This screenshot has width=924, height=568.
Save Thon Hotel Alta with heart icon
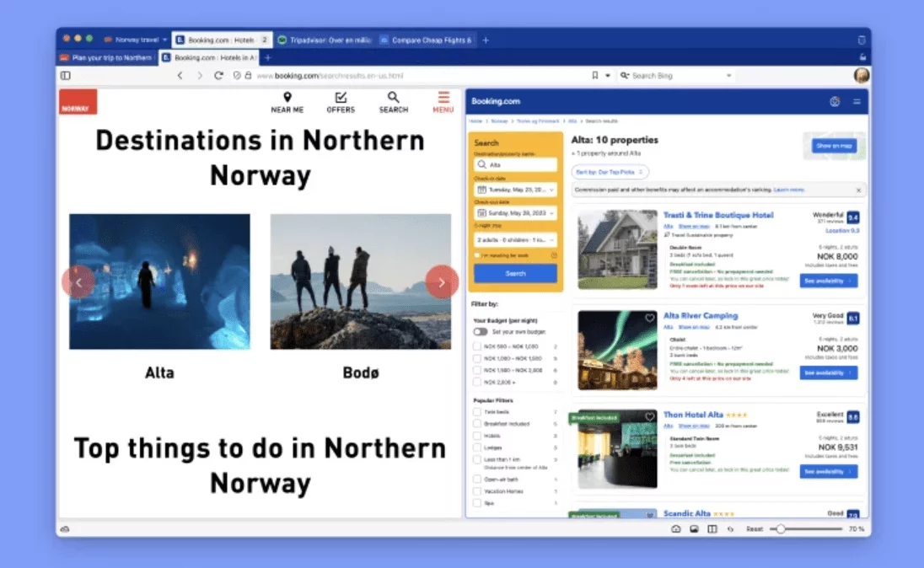649,417
